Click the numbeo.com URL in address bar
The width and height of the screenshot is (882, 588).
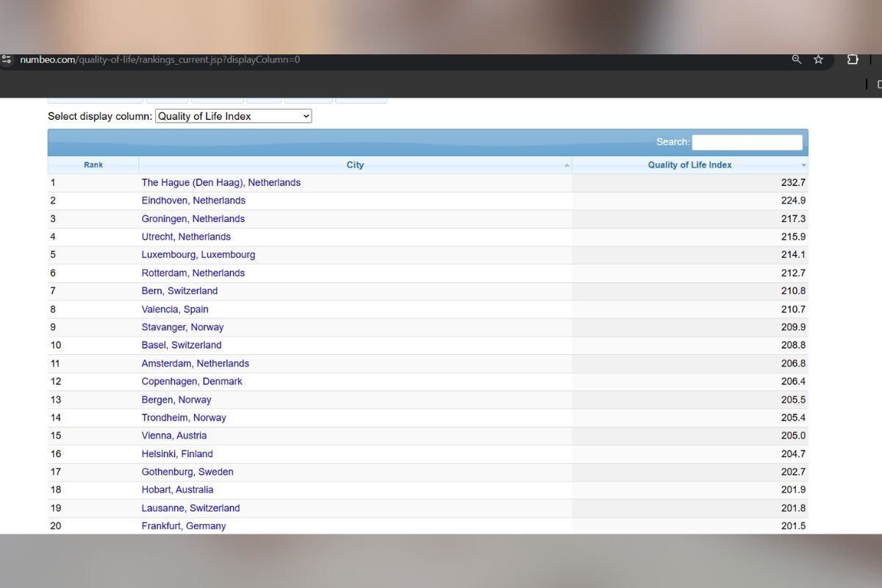click(159, 60)
